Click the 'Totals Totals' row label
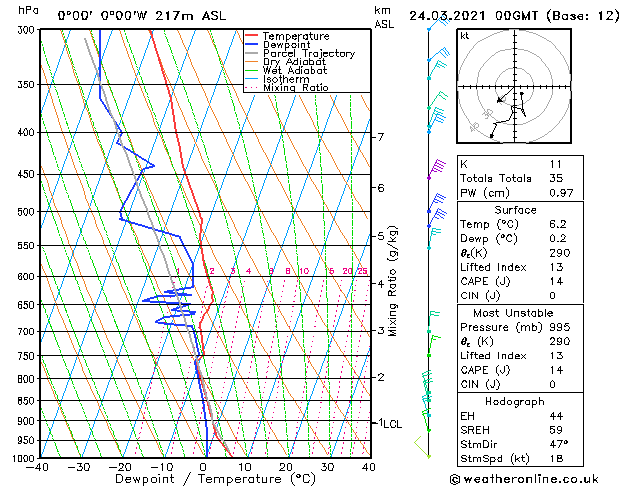Image resolution: width=629 pixels, height=486 pixels. (496, 178)
